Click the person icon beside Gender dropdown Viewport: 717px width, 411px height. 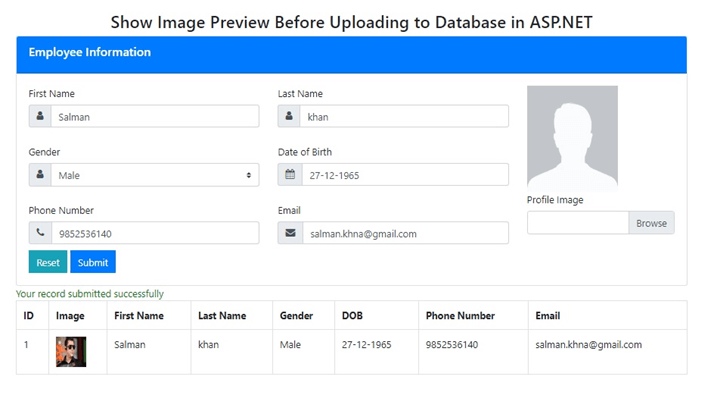(40, 175)
